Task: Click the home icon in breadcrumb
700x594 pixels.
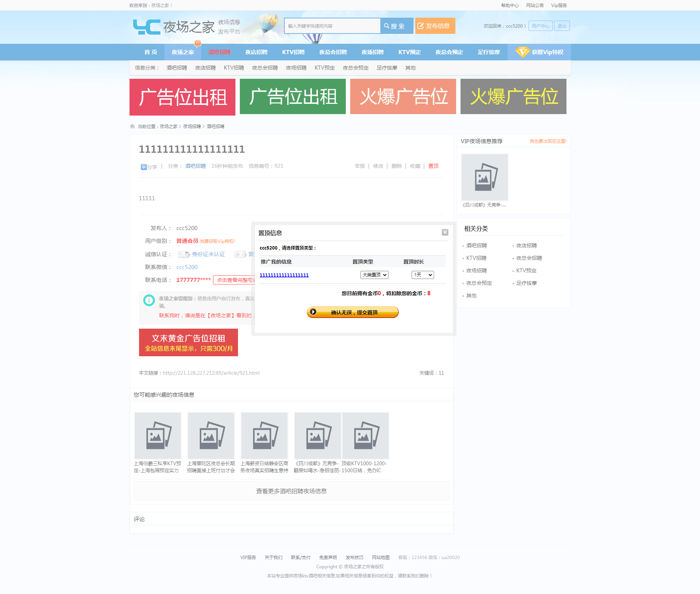Action: tap(132, 126)
